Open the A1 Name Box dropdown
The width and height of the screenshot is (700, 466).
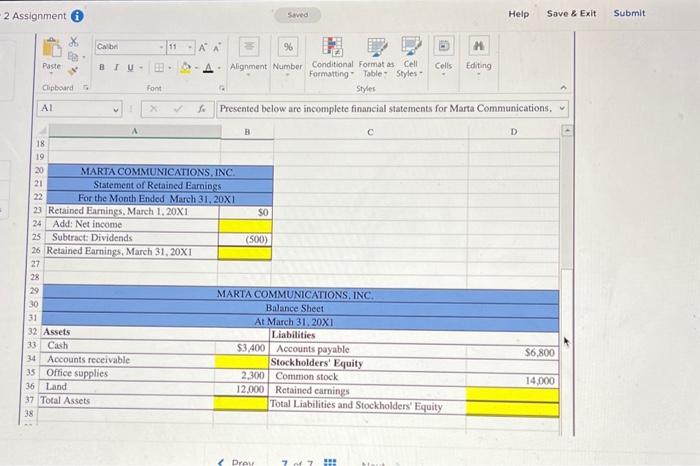pyautogui.click(x=116, y=109)
